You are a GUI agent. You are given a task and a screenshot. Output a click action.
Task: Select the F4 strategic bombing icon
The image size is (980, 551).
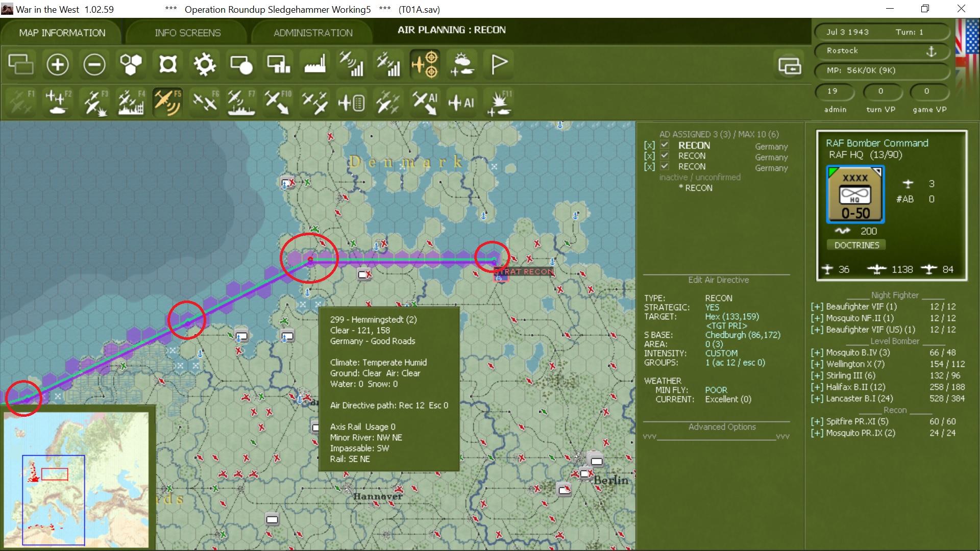131,102
